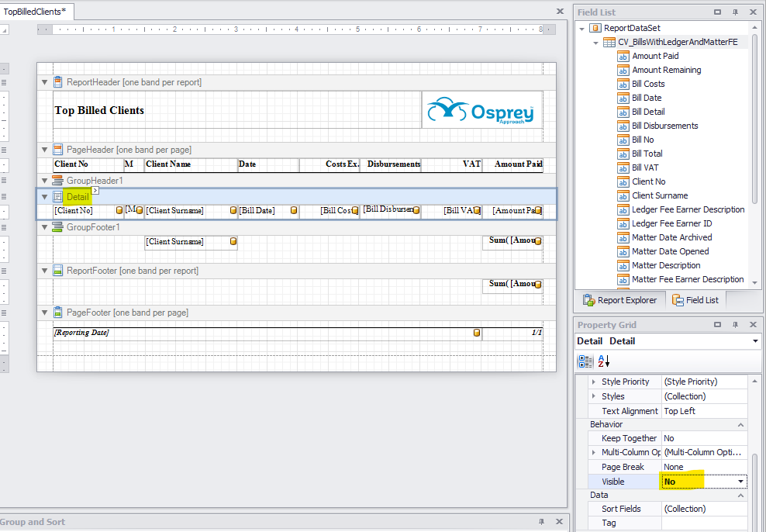Pin the Property Grid panel
The width and height of the screenshot is (766, 532).
pos(735,325)
